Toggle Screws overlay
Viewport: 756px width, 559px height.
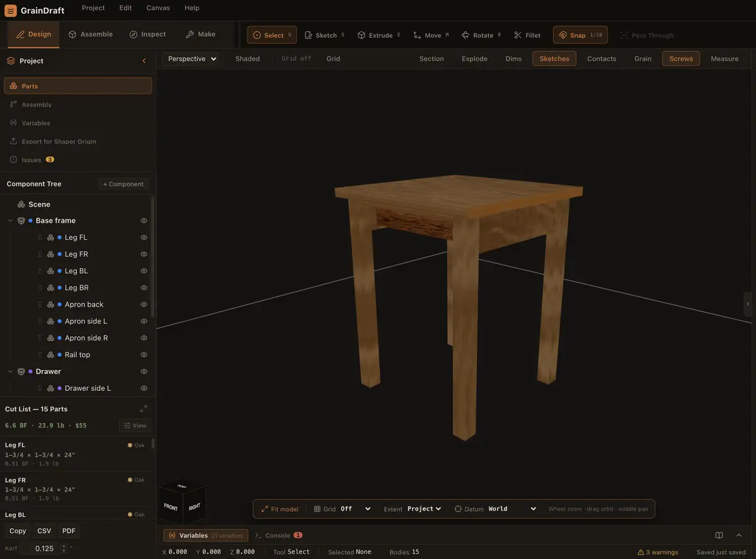tap(681, 59)
